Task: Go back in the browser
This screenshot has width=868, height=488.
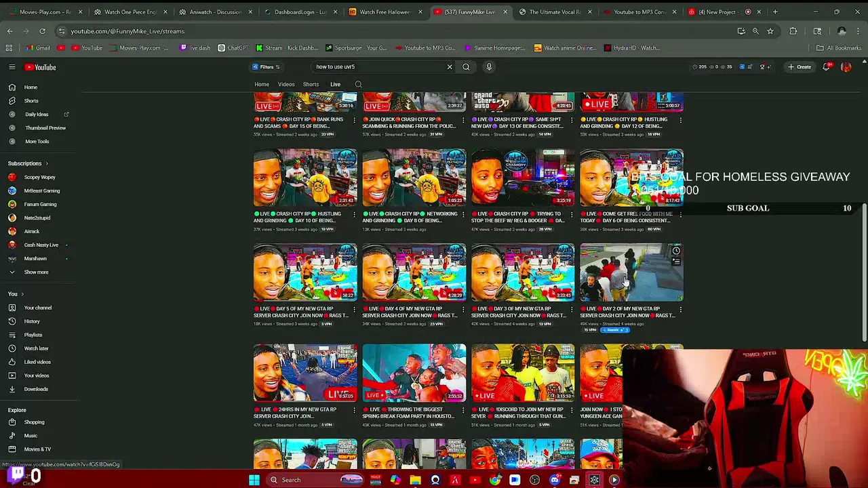Action: (x=9, y=31)
